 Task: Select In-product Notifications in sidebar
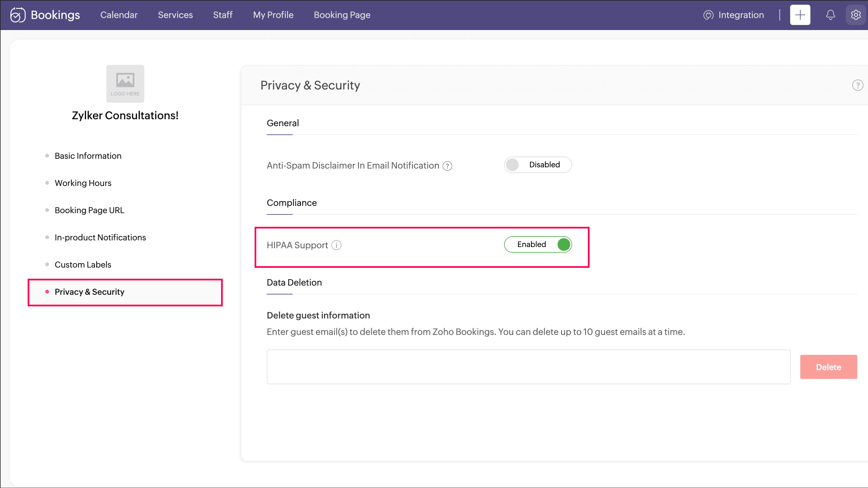coord(100,238)
